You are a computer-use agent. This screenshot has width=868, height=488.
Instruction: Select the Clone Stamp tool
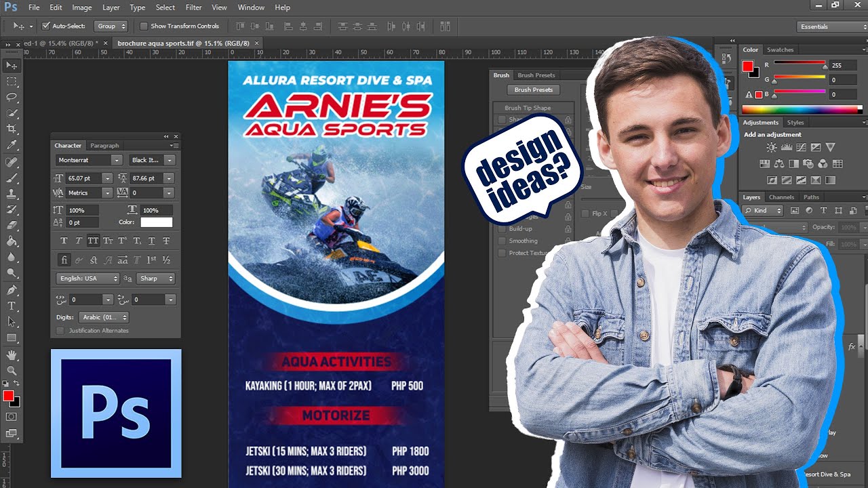pos(12,194)
